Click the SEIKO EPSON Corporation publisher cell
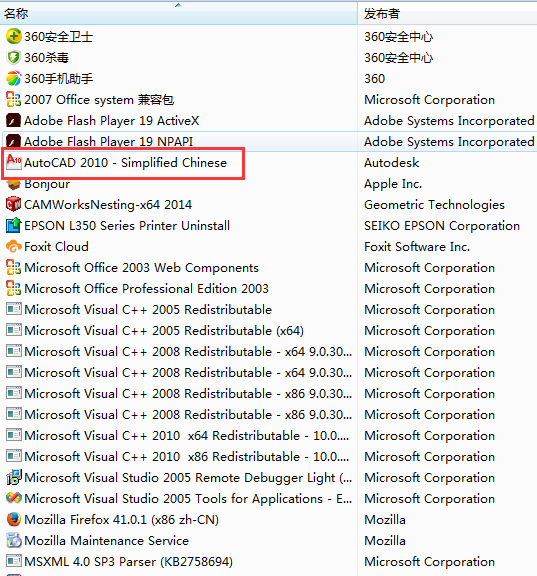 coord(442,226)
